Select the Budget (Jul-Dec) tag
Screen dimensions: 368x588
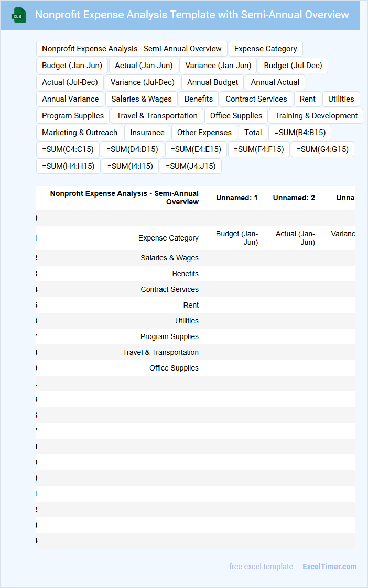[293, 66]
